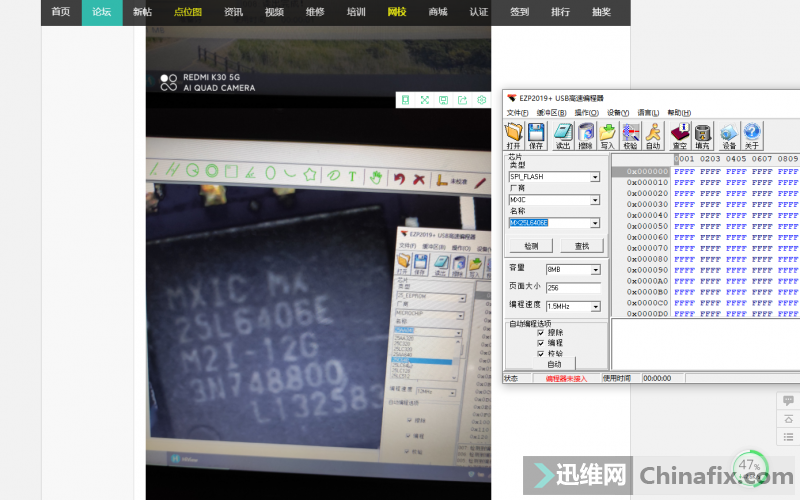
Task: Click the 保存 (Save) floppy disk icon
Action: click(x=536, y=134)
